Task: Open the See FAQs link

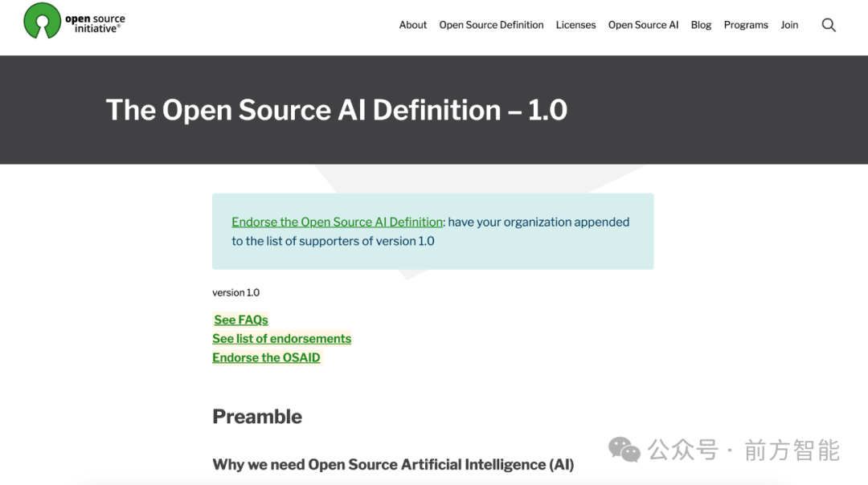Action: pos(241,320)
